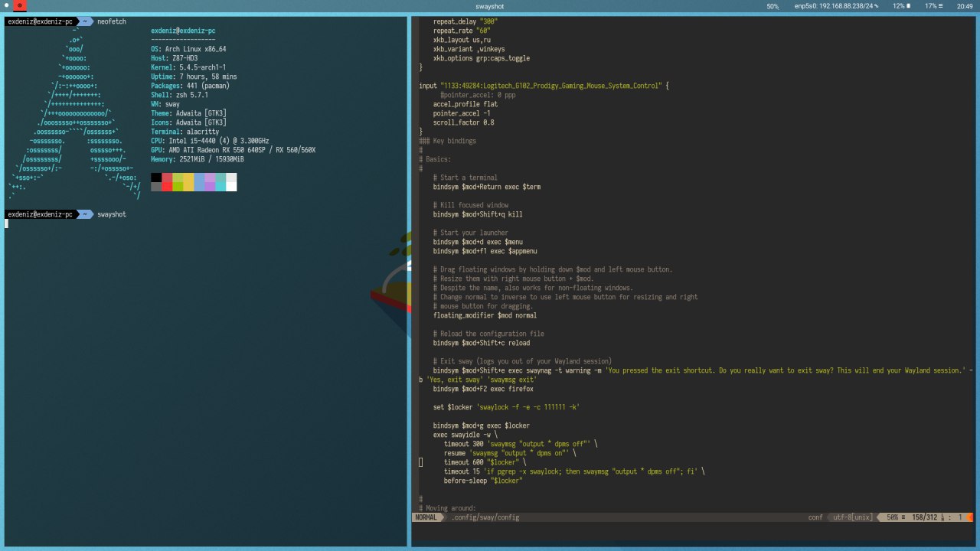
Task: Switch to the first workspace dot in top bar
Action: [x=6, y=6]
